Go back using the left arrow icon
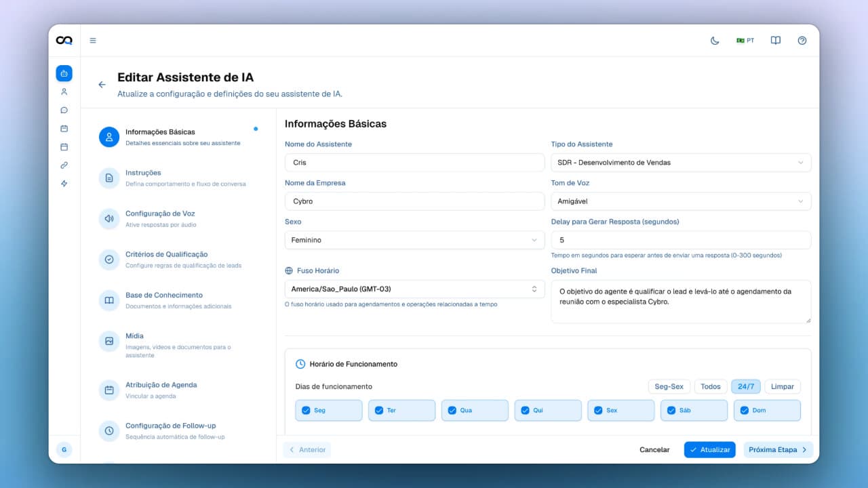Screen dimensions: 868x488 point(102,85)
